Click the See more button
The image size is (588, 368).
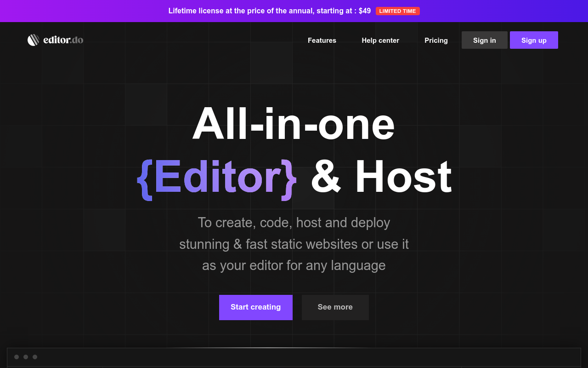click(335, 307)
